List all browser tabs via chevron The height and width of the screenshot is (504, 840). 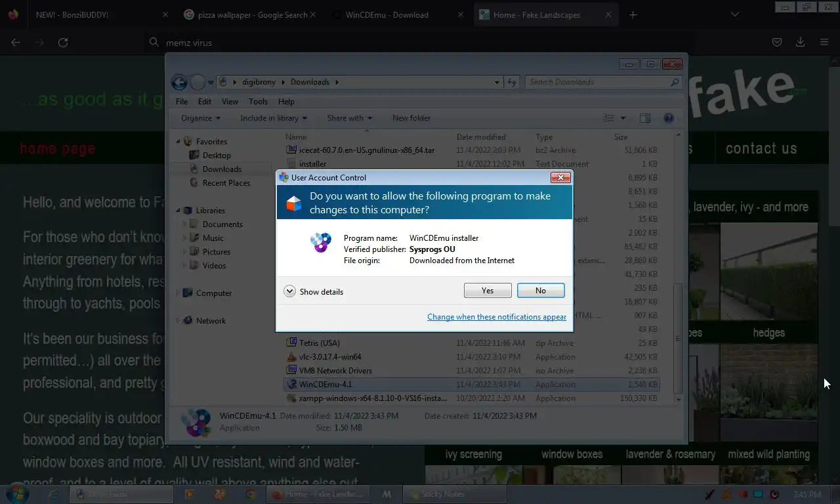734,14
